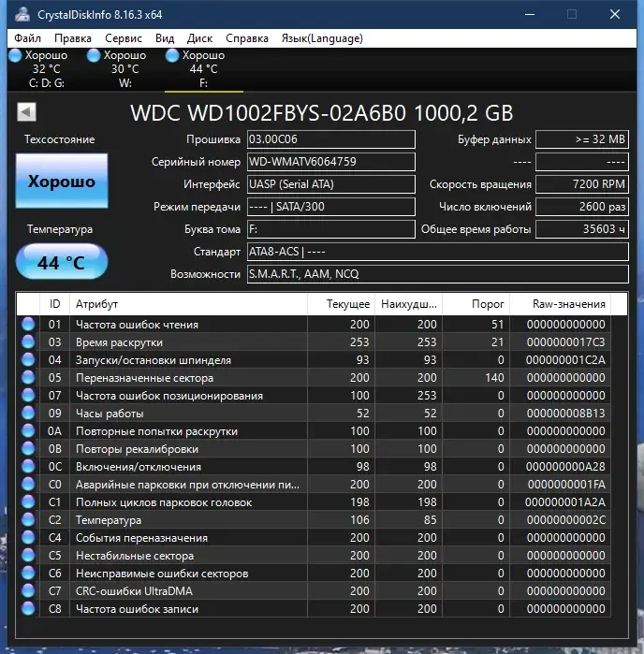644x654 pixels.
Task: Click the Хорошо health status button
Action: tap(62, 181)
